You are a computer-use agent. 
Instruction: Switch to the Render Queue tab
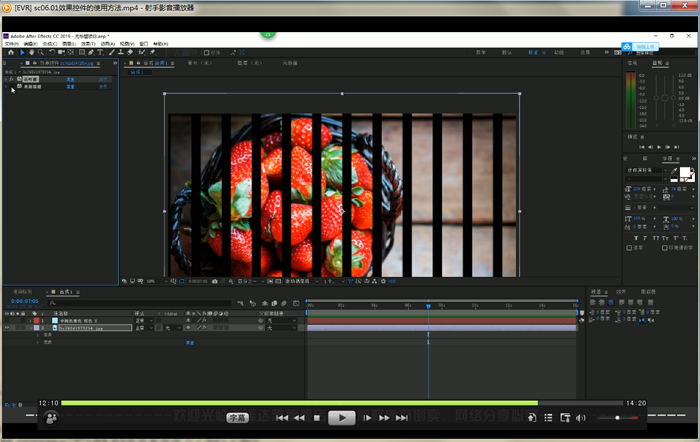click(x=22, y=292)
